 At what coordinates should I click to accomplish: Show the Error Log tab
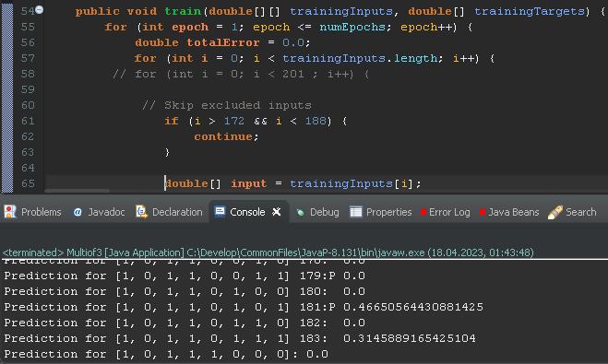coord(445,212)
